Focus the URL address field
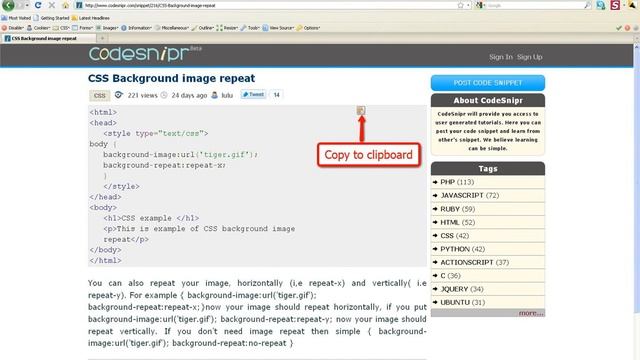The width and height of the screenshot is (640, 360). point(269,5)
